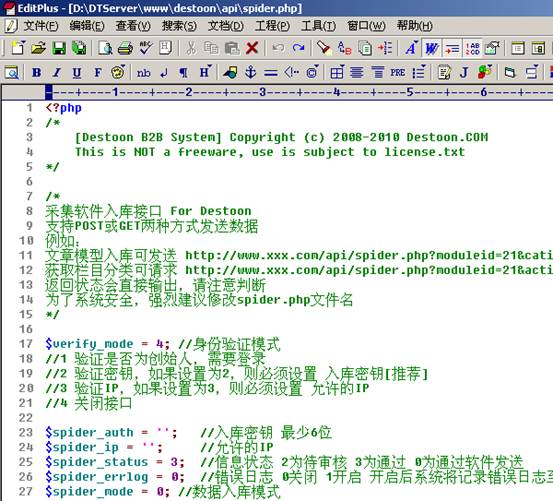Click the <?php opening tag on line 1
The image size is (553, 501).
pos(63,108)
